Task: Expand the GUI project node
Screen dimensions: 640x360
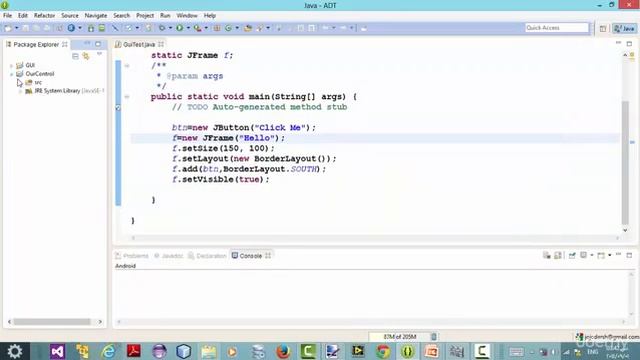Action: pyautogui.click(x=11, y=65)
